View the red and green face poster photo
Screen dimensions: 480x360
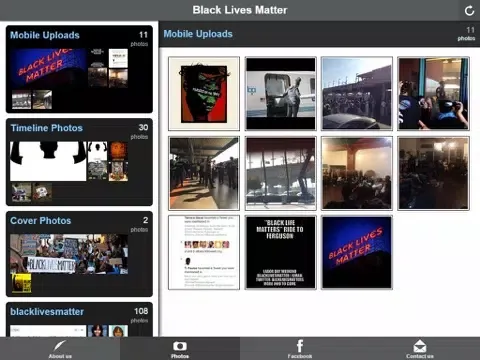[x=204, y=93]
